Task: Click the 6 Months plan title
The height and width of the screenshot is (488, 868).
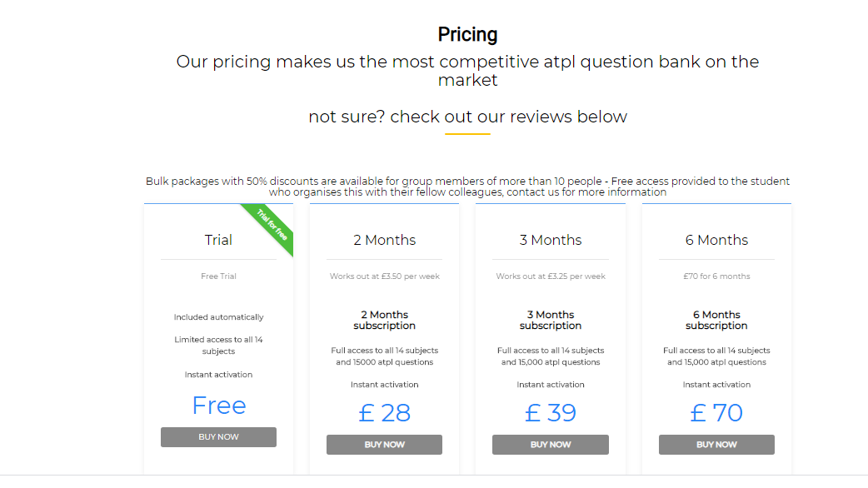Action: click(716, 240)
